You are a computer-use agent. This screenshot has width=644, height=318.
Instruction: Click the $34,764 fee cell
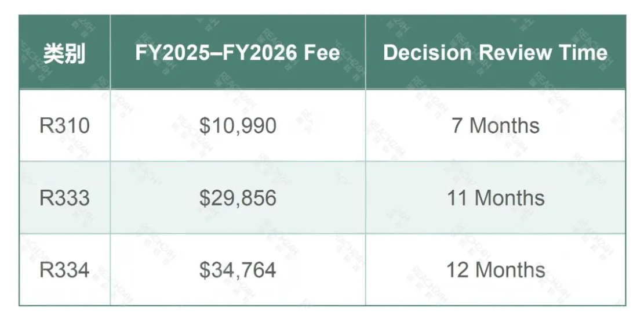pyautogui.click(x=238, y=270)
